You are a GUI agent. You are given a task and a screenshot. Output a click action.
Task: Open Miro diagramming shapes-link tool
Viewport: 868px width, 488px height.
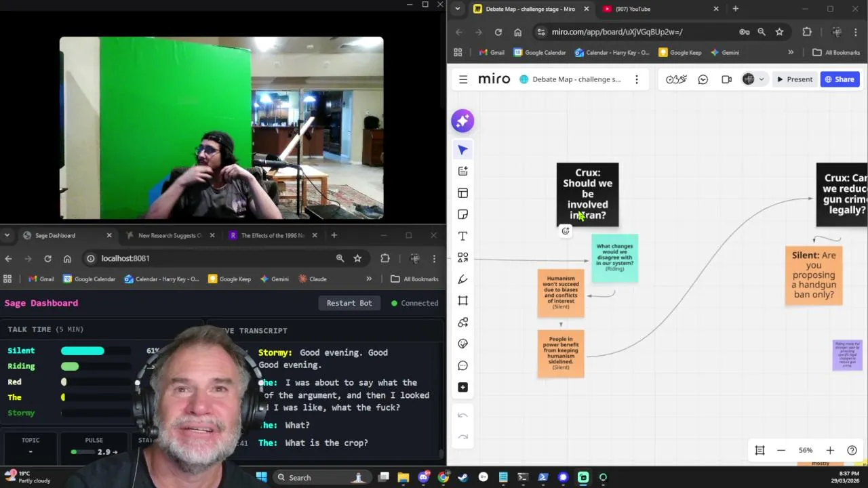462,323
